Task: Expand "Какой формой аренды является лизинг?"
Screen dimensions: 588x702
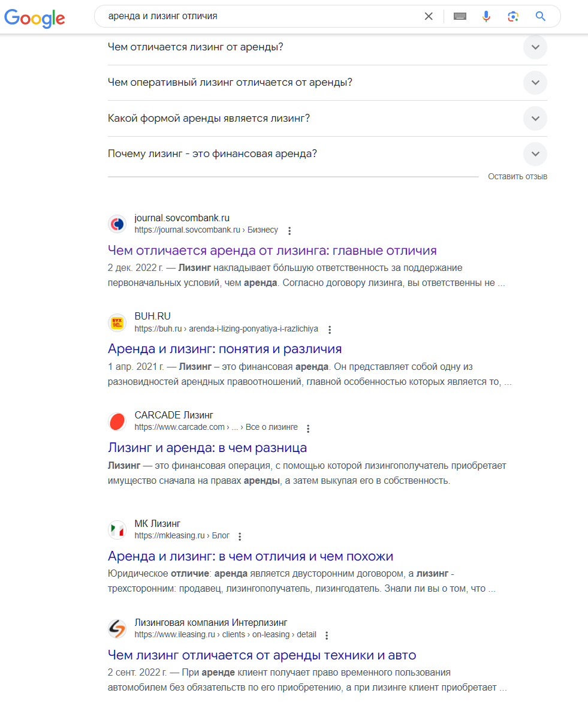Action: point(535,118)
